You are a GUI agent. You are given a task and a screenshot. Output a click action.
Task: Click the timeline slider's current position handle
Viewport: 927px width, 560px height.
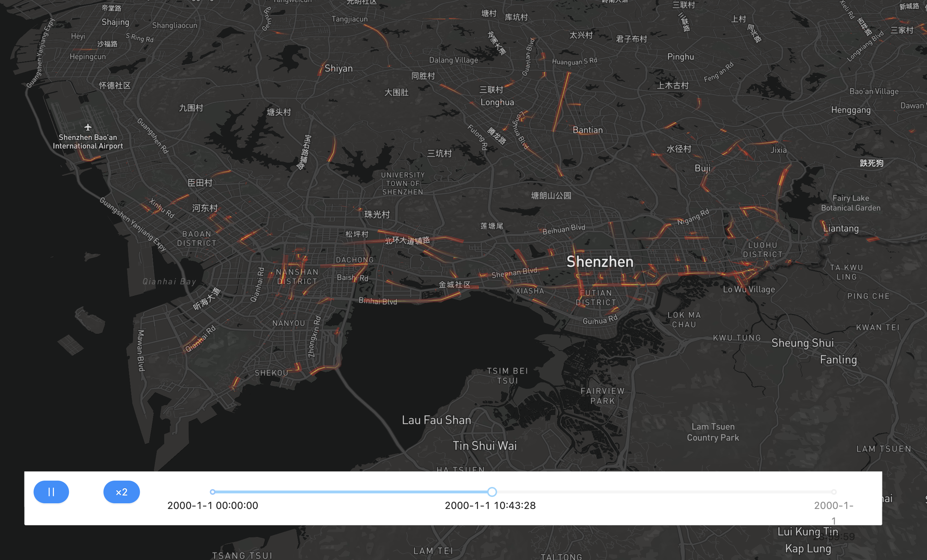coord(492,492)
